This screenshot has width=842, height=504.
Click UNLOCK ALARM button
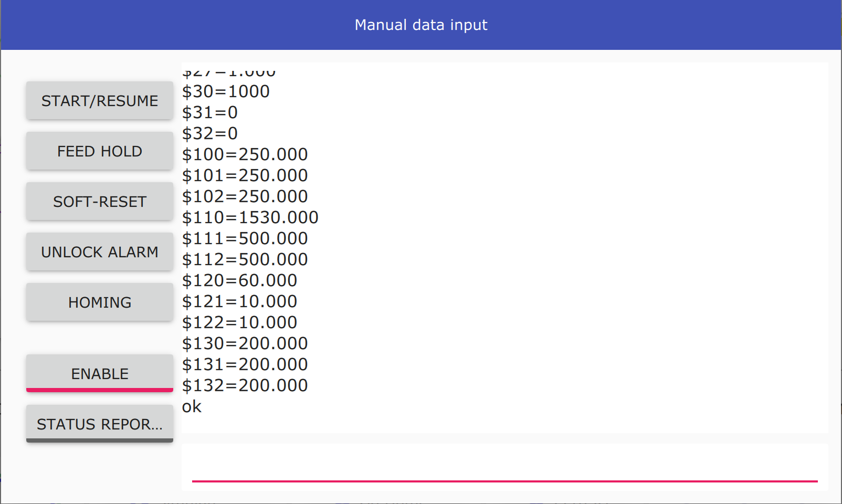tap(100, 252)
